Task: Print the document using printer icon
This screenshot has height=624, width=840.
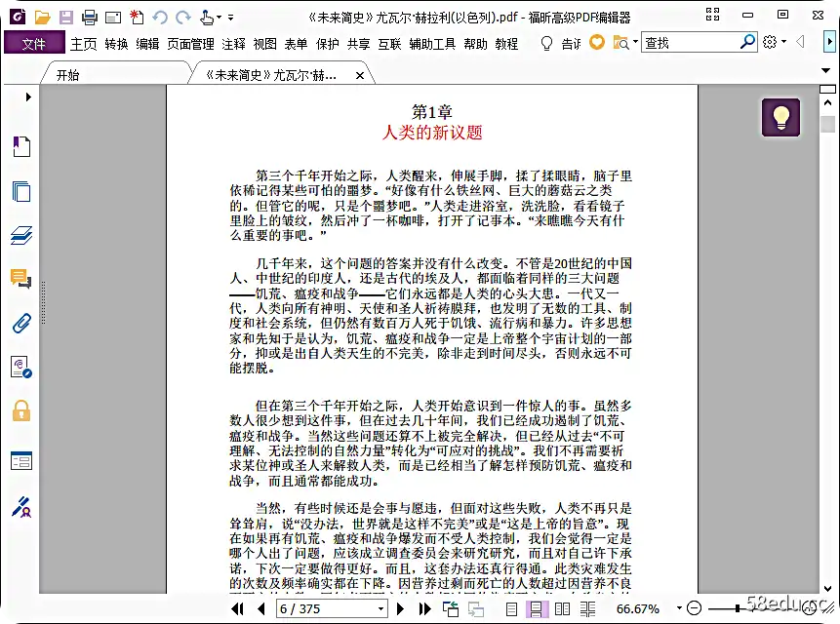Action: pos(90,18)
